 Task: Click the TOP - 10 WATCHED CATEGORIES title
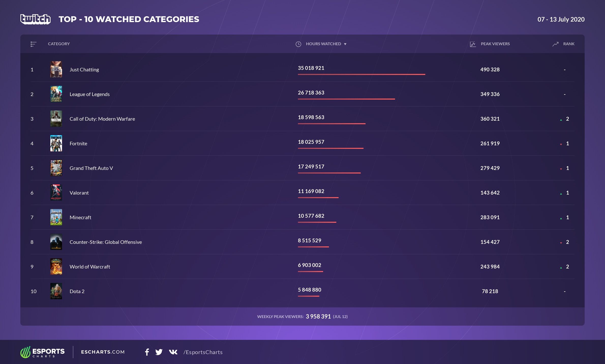[x=129, y=19]
